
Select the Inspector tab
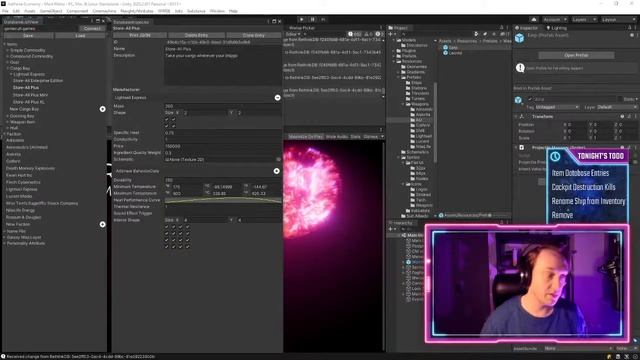tap(527, 28)
